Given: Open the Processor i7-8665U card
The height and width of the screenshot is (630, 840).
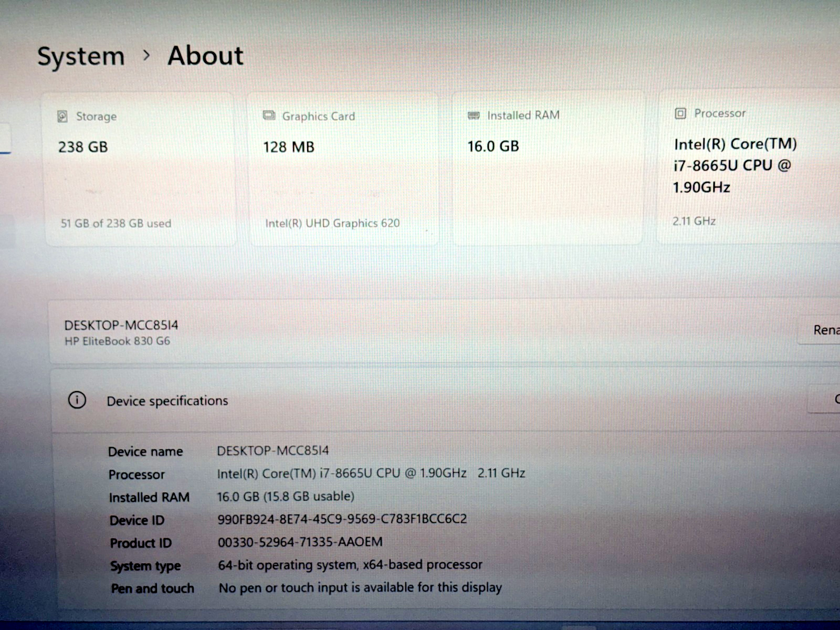Looking at the screenshot, I should point(749,167).
